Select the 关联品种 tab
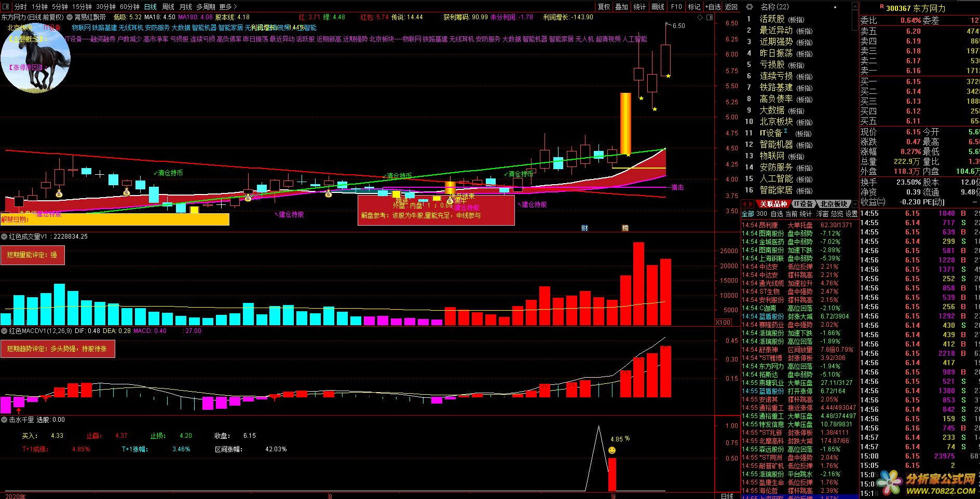The height and width of the screenshot is (499, 980). point(773,204)
